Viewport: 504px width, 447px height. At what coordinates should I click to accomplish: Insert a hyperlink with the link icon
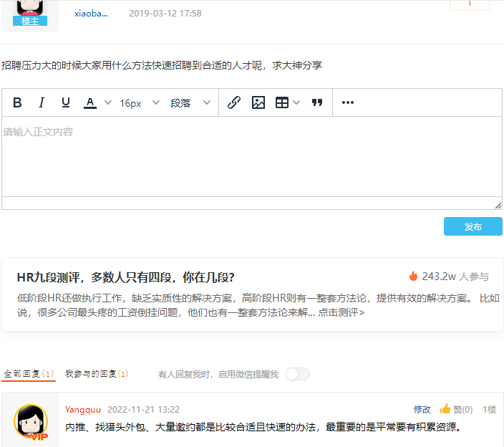[x=234, y=102]
